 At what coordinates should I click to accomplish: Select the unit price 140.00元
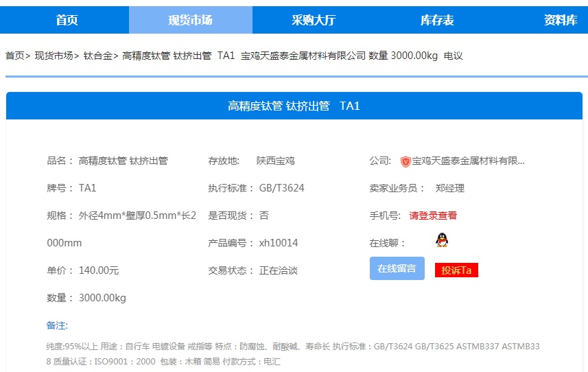[99, 270]
